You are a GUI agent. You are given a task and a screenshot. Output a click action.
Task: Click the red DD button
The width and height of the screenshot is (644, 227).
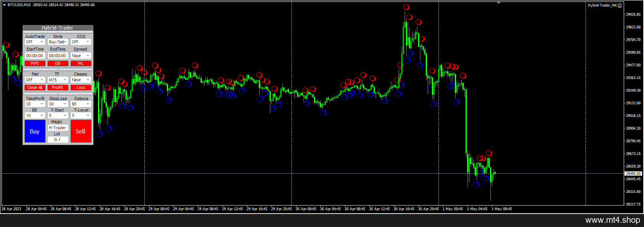[58, 63]
